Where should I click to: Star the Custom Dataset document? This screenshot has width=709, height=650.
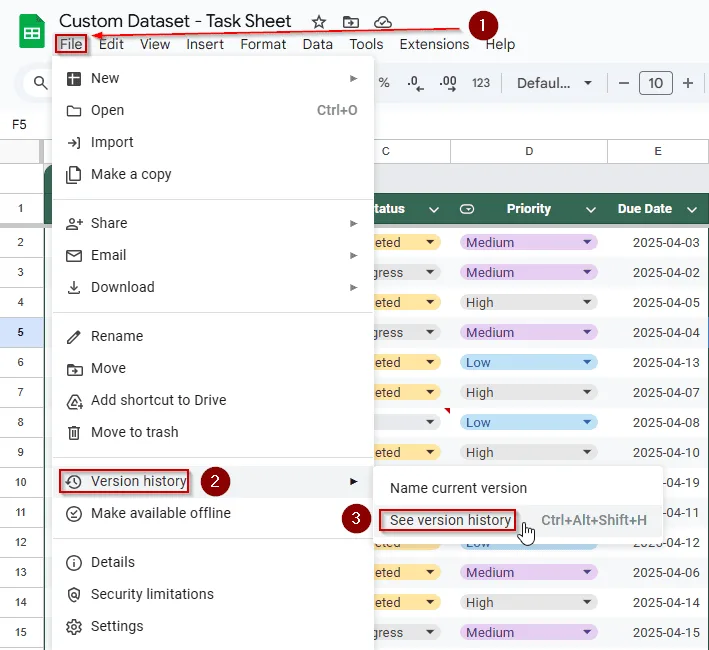click(319, 22)
